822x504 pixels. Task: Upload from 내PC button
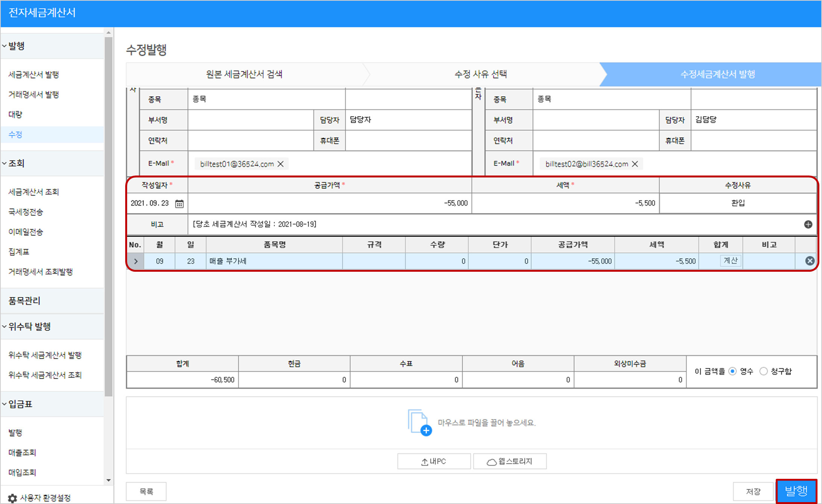point(434,461)
